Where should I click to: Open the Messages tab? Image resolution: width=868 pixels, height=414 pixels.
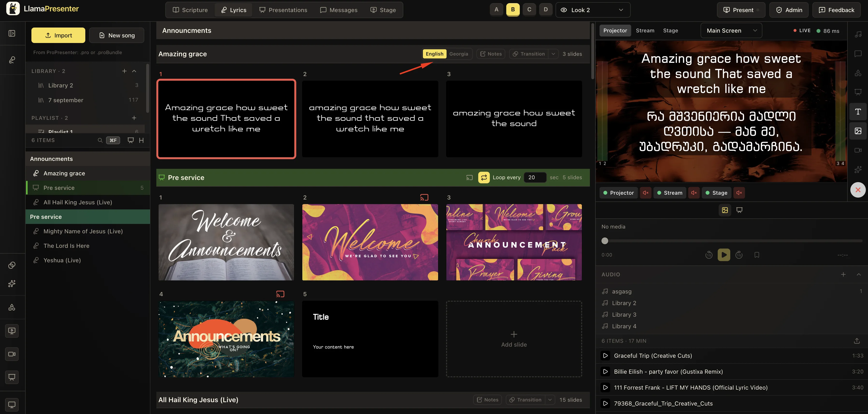tap(339, 10)
